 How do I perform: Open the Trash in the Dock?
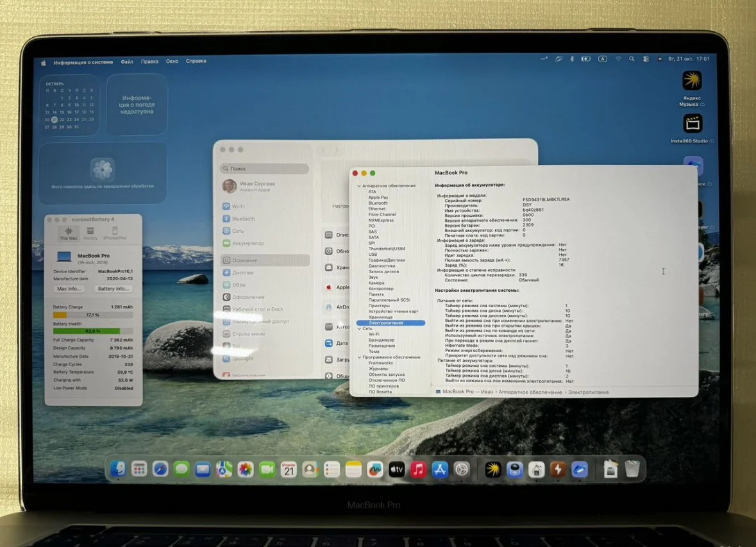click(x=632, y=469)
